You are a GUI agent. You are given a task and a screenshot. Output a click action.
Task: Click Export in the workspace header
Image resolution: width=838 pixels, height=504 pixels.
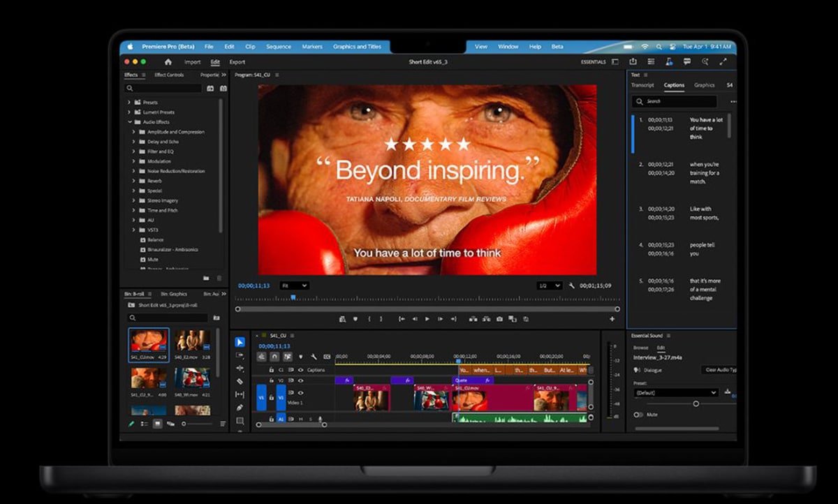click(x=237, y=62)
